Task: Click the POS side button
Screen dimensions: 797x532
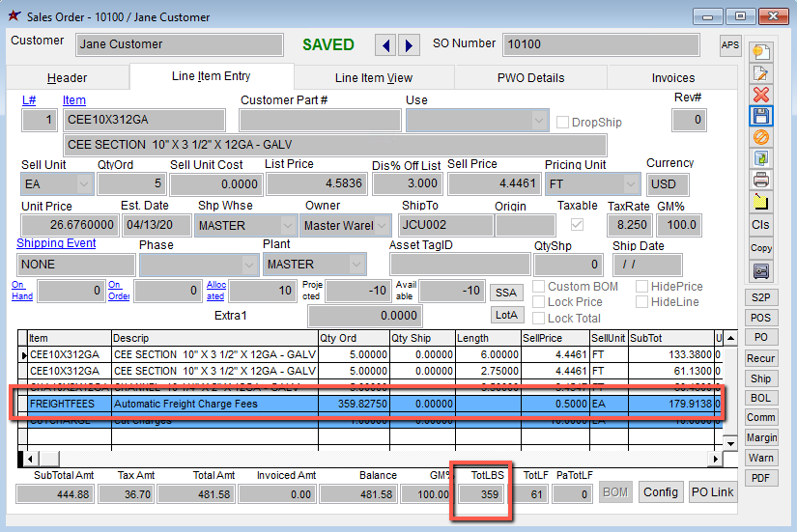Action: (761, 318)
